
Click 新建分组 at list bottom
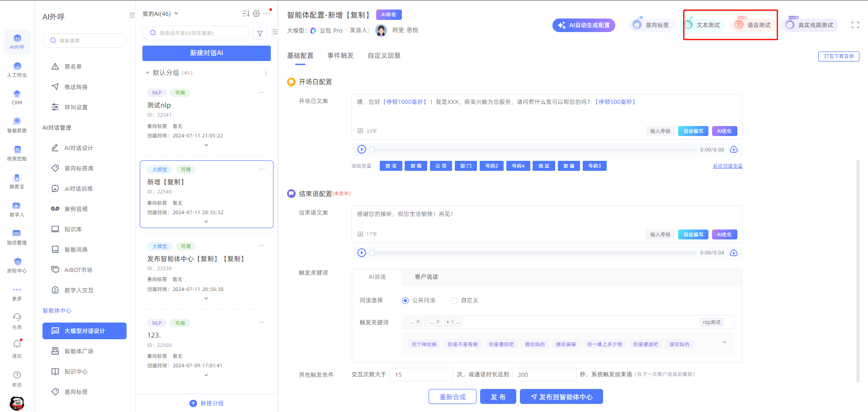(207, 403)
